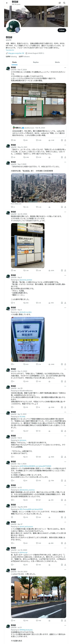Open more options on first post
The width and height of the screenshot is (72, 644).
click(65, 68)
